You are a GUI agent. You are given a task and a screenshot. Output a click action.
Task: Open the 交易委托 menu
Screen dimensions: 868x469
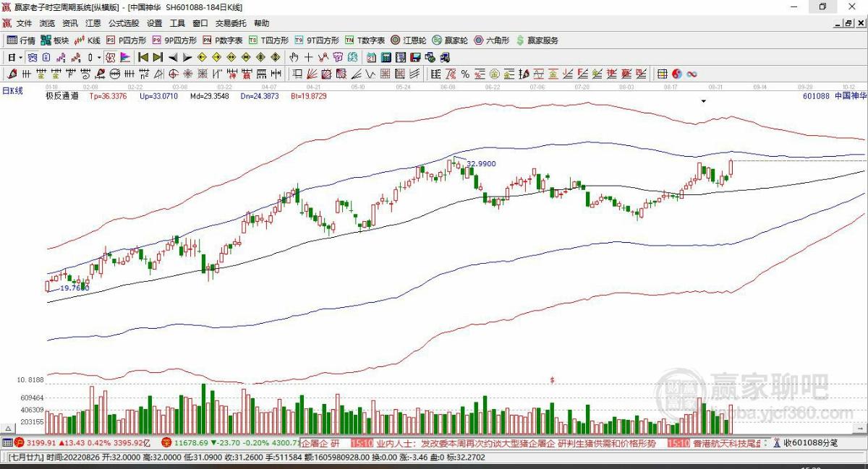click(x=231, y=24)
